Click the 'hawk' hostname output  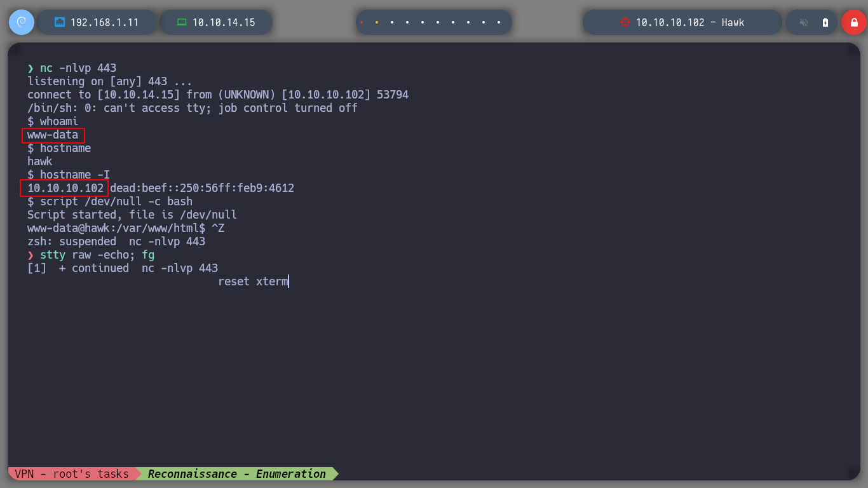click(40, 161)
